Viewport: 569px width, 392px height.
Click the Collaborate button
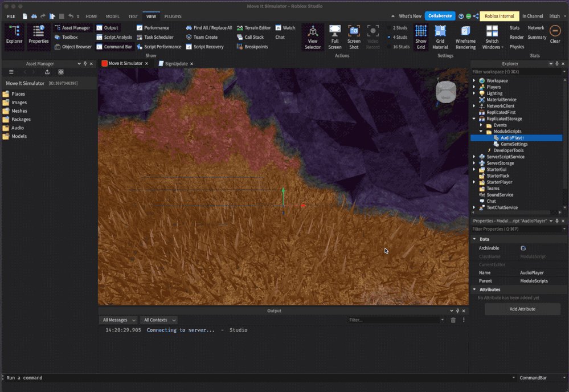(440, 16)
